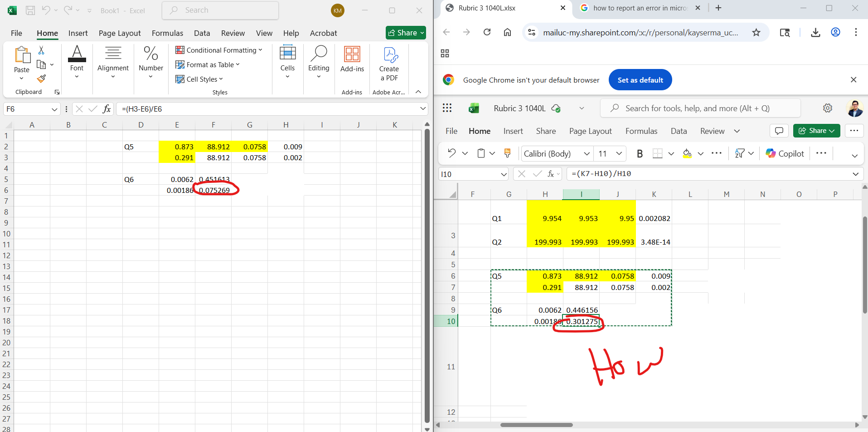Click Format Painter in Excel Online toolbar
The height and width of the screenshot is (432, 868).
508,153
